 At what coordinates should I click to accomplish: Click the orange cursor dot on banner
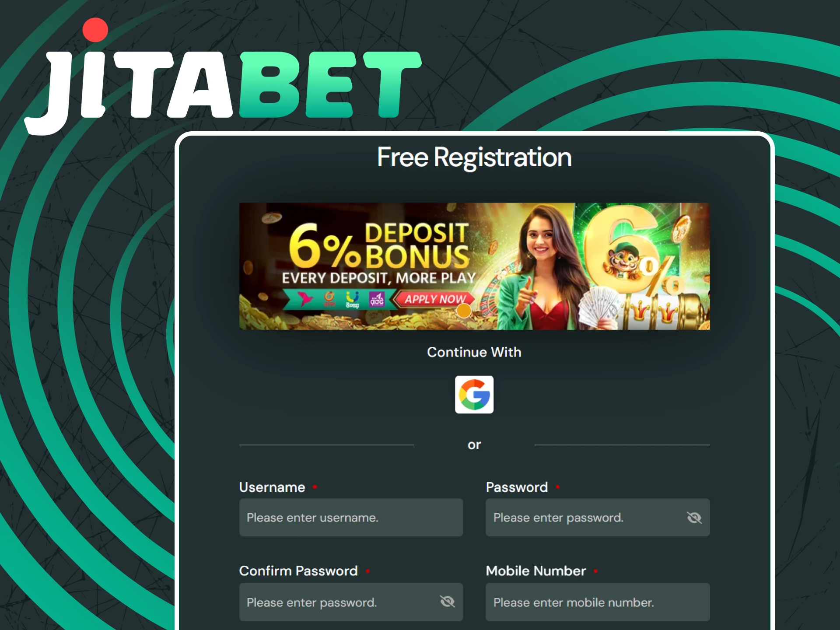point(464,311)
